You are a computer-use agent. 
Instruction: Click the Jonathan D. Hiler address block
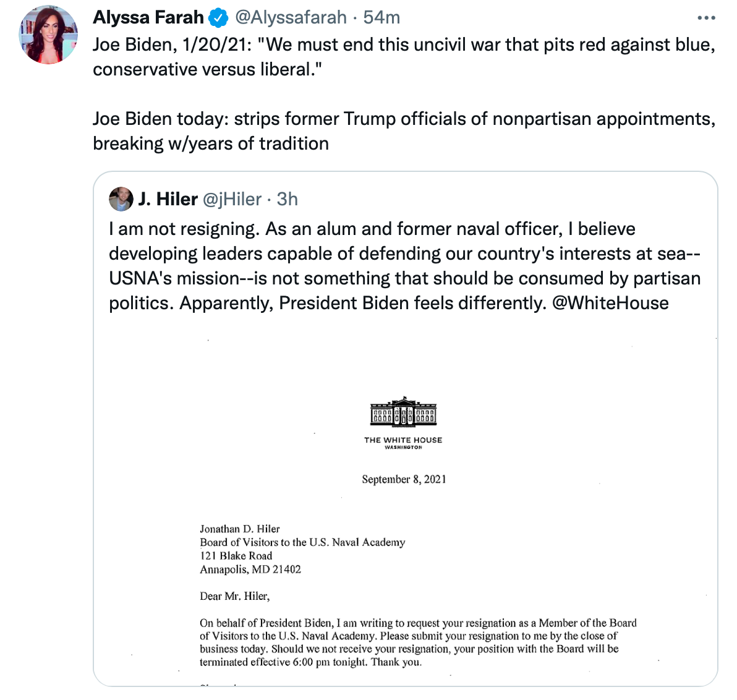[x=302, y=549]
